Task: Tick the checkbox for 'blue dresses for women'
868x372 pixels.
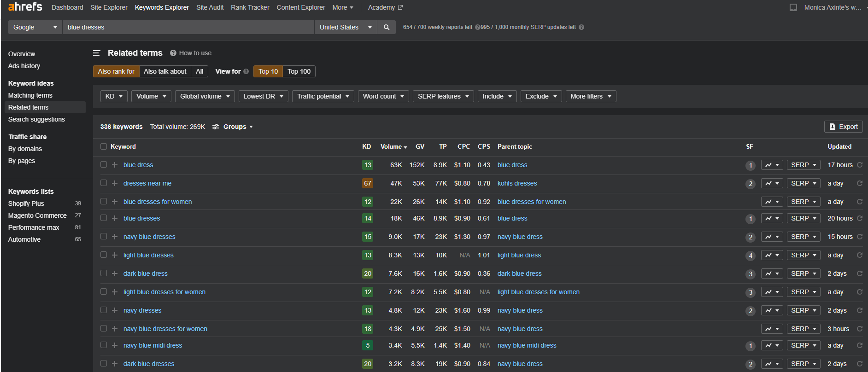Action: 104,202
